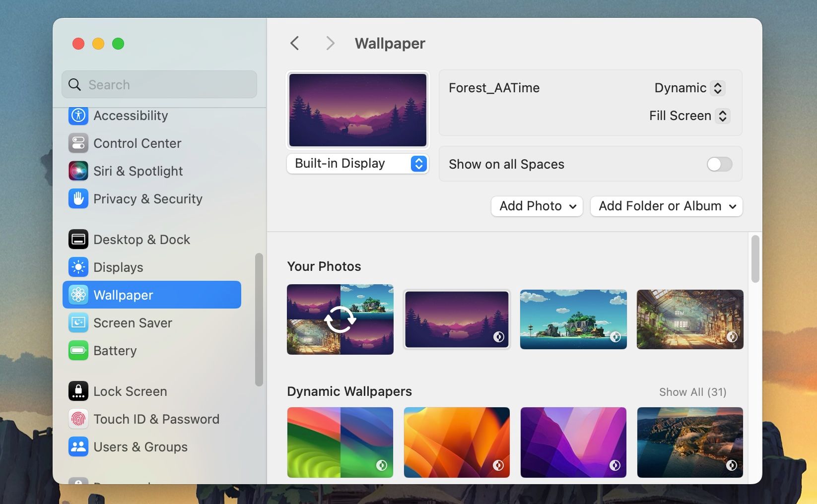817x504 pixels.
Task: Open the Screen Saver settings icon
Action: (x=78, y=322)
